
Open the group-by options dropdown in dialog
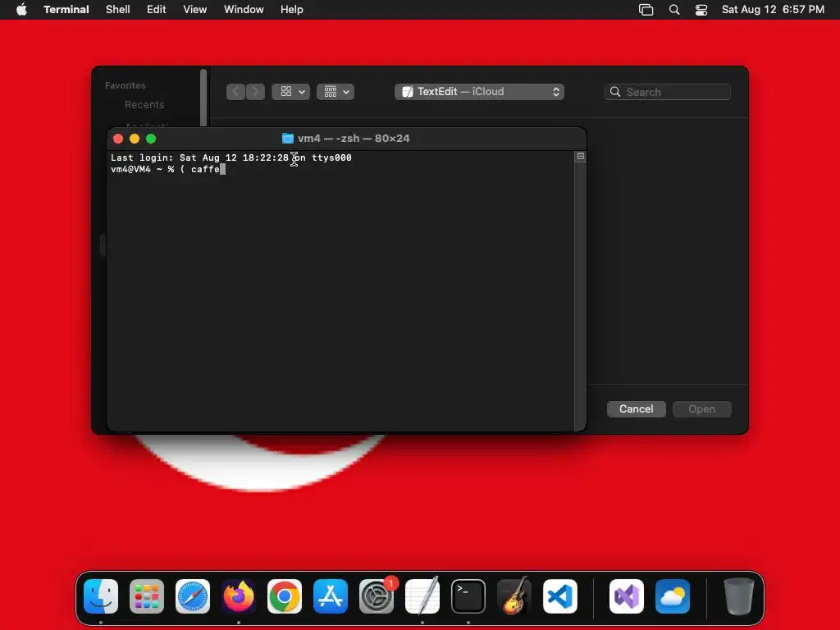(x=336, y=92)
